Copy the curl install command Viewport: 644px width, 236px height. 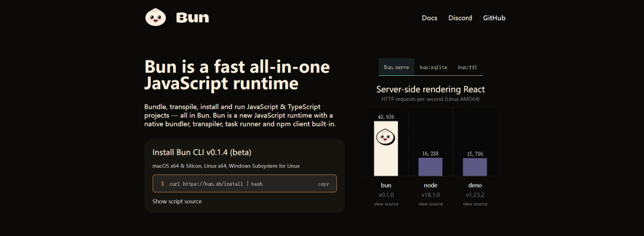(323, 184)
